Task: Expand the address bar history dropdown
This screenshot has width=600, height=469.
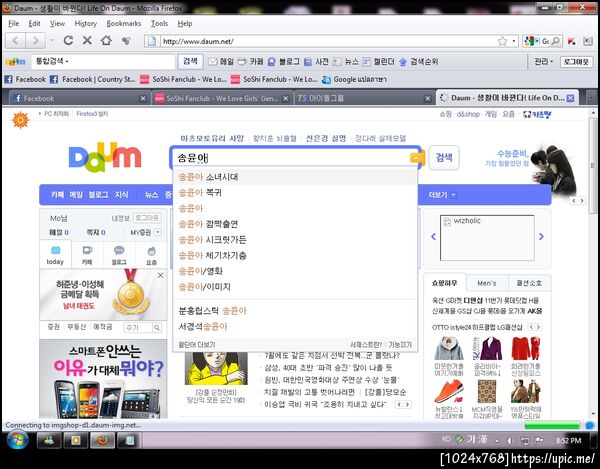Action: (514, 41)
